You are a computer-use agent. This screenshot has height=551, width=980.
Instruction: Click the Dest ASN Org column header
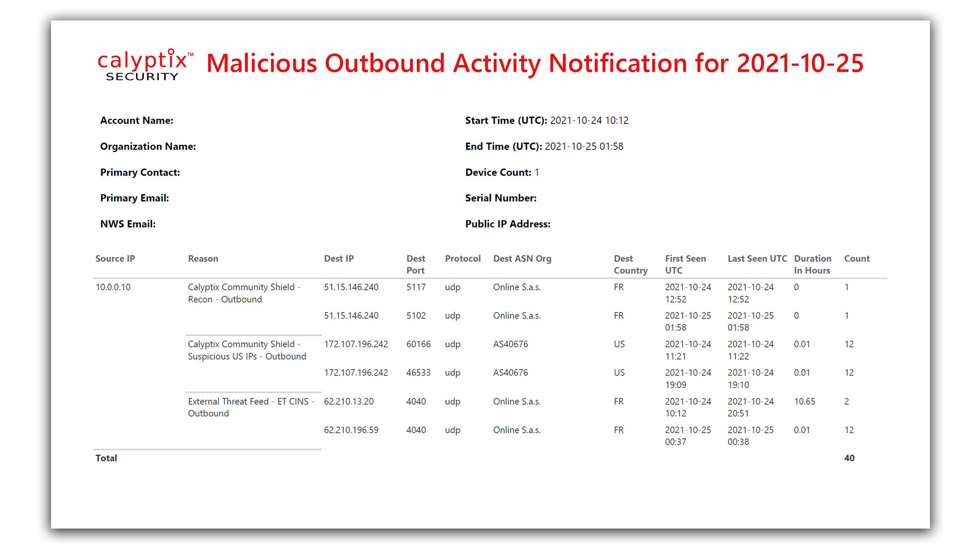(x=522, y=259)
